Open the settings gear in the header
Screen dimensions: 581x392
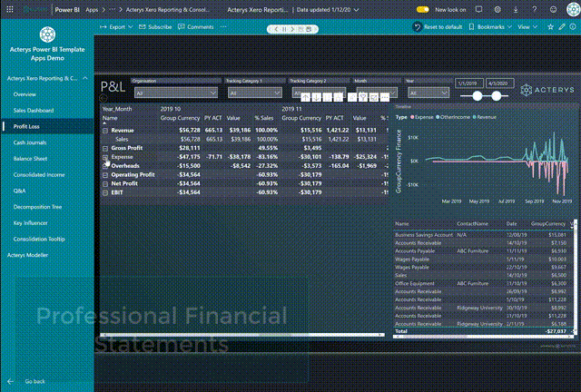pyautogui.click(x=497, y=10)
